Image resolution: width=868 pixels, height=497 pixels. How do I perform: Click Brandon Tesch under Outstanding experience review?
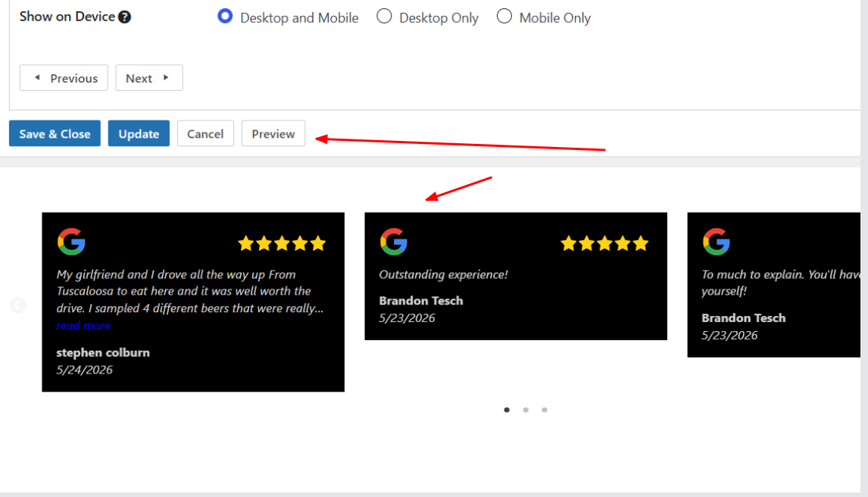tap(421, 301)
